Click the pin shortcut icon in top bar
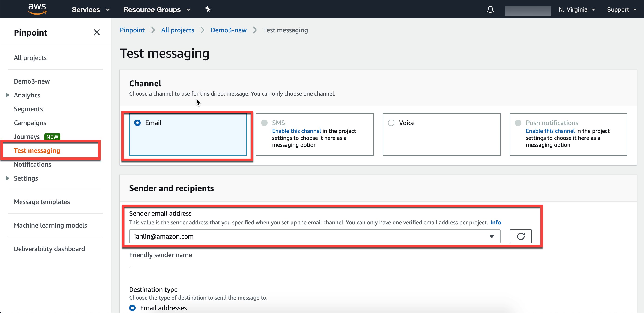The width and height of the screenshot is (644, 313). 208,9
